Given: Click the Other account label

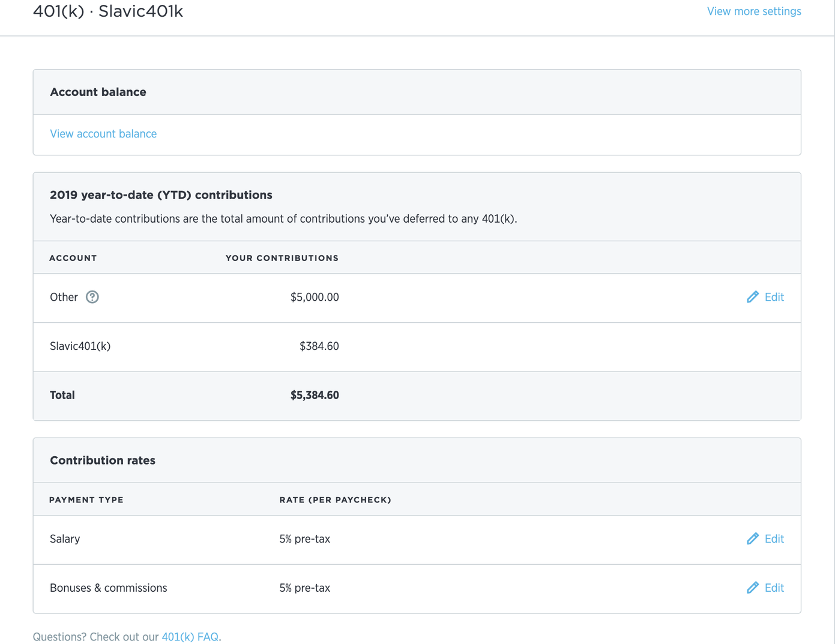Looking at the screenshot, I should click(64, 297).
